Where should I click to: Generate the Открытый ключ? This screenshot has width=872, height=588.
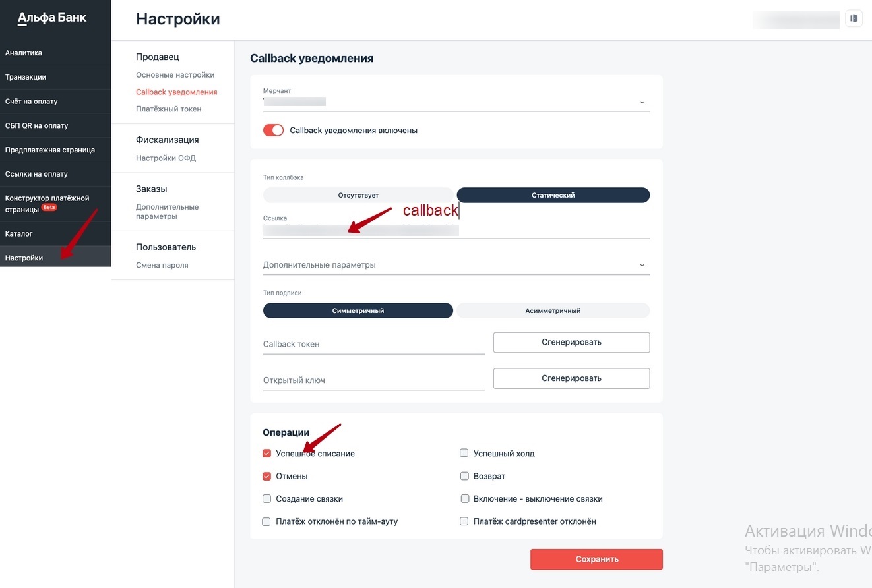point(571,378)
